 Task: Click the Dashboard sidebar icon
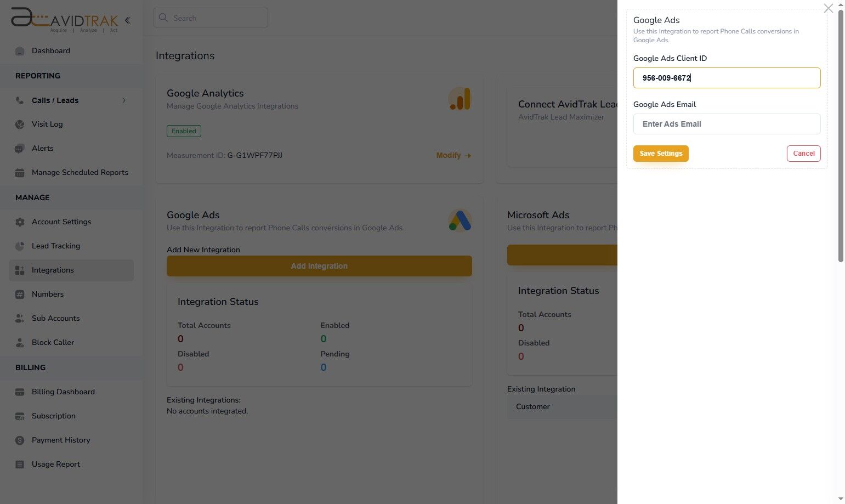[20, 50]
